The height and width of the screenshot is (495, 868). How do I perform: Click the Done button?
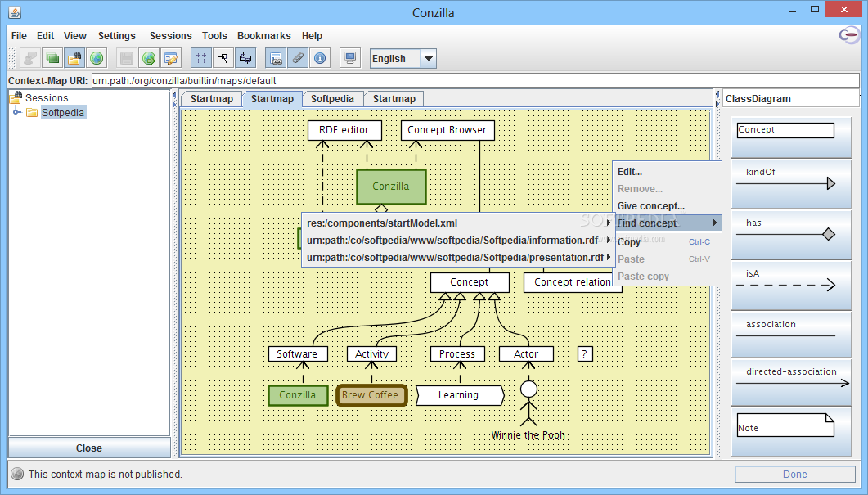pos(795,474)
